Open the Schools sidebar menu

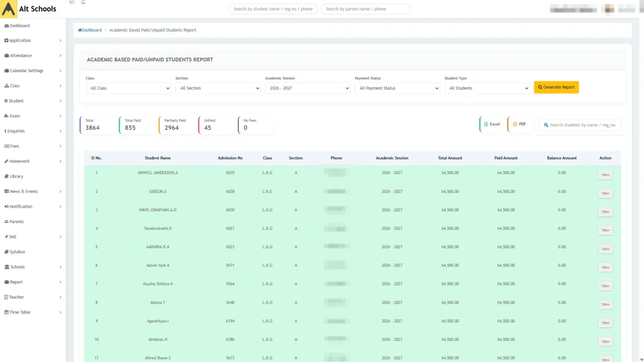(33, 267)
